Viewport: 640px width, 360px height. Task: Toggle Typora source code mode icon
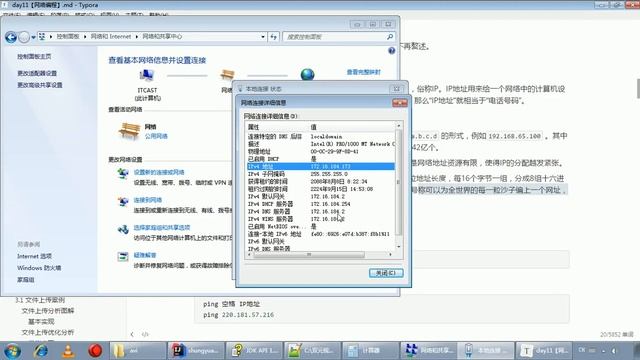(x=145, y=334)
